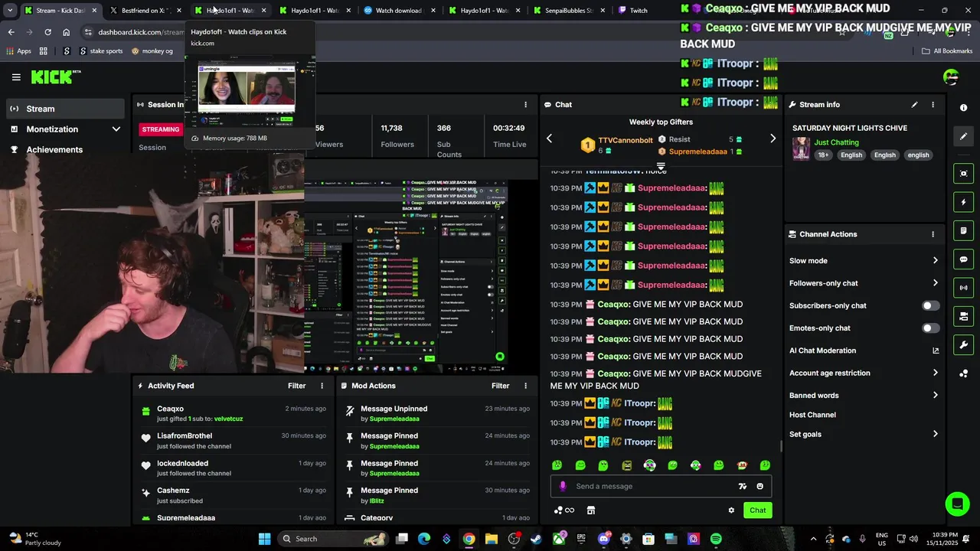Show previous weekly top gifters
Image resolution: width=980 pixels, height=551 pixels.
click(549, 139)
